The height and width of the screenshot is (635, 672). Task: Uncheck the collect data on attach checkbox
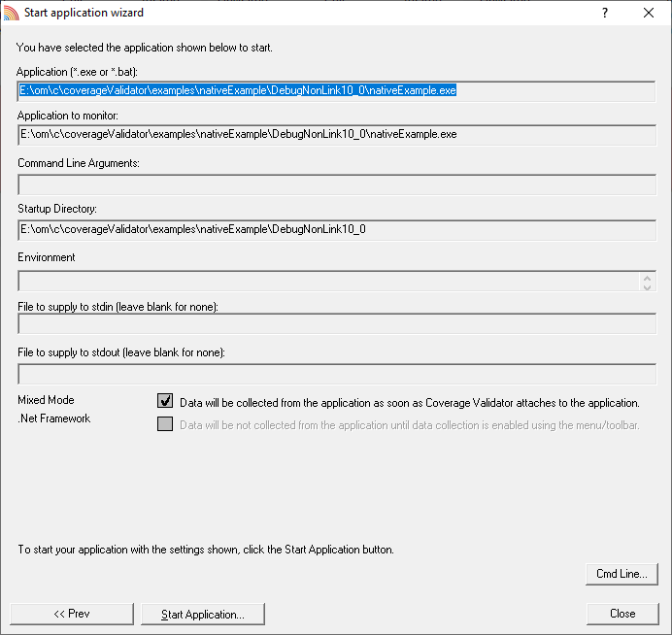[x=165, y=401]
